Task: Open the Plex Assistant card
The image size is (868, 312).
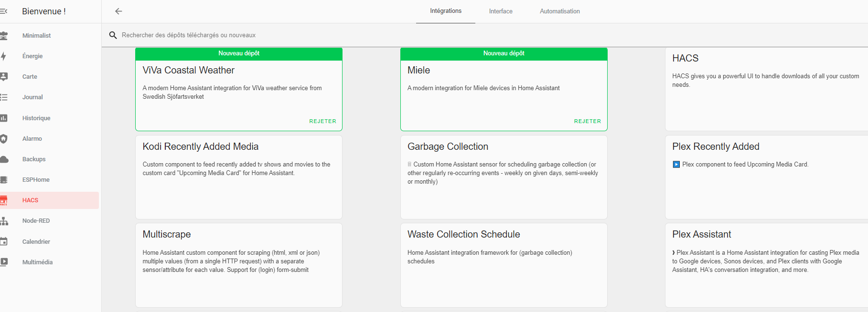Action: coord(767,265)
